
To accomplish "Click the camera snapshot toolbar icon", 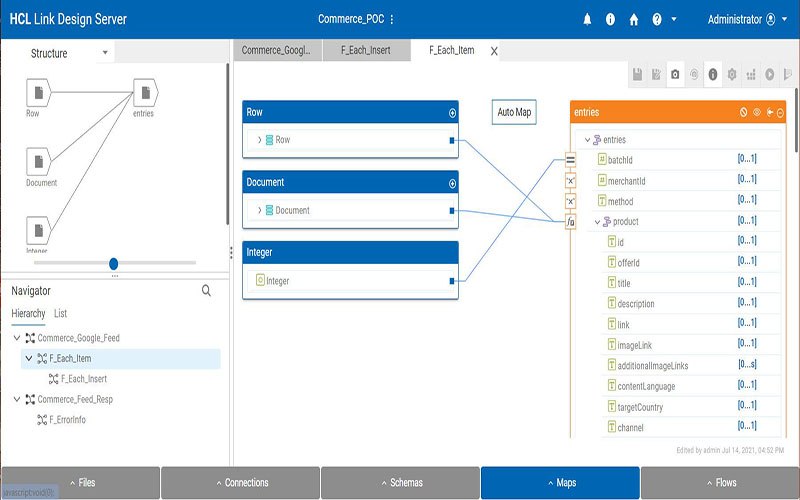I will [676, 74].
